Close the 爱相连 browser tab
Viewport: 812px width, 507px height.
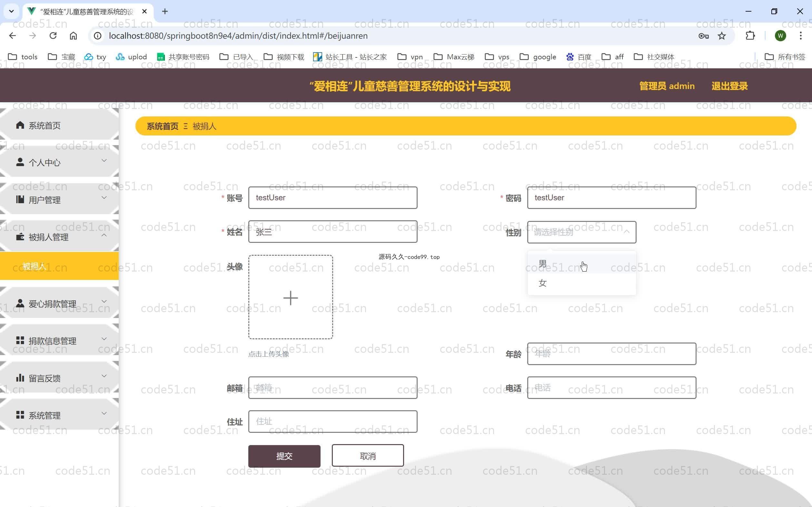pyautogui.click(x=144, y=11)
